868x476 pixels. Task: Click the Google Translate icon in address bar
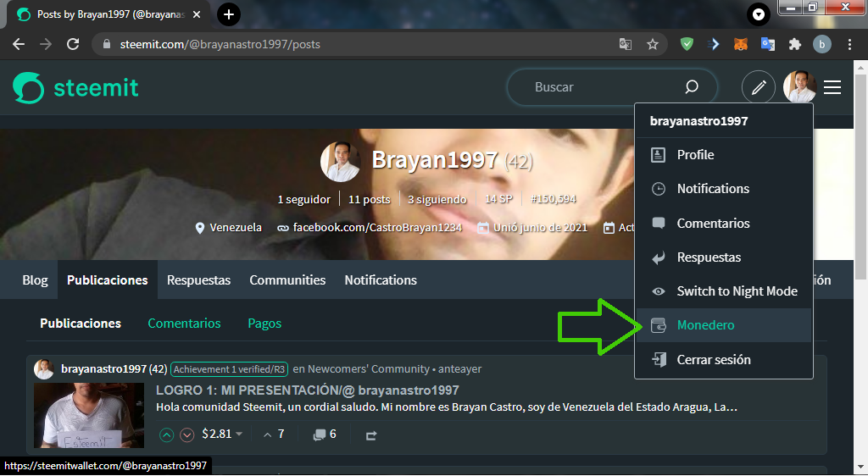click(626, 44)
